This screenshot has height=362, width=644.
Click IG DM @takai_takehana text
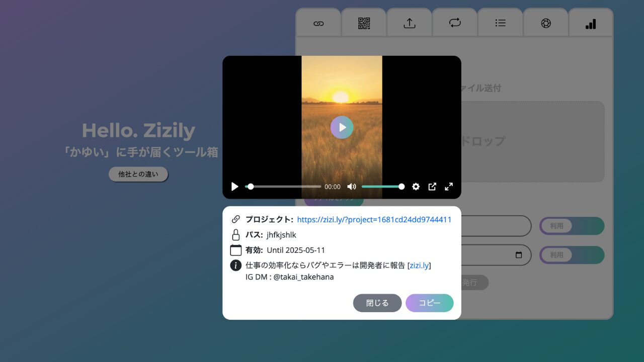(x=289, y=277)
